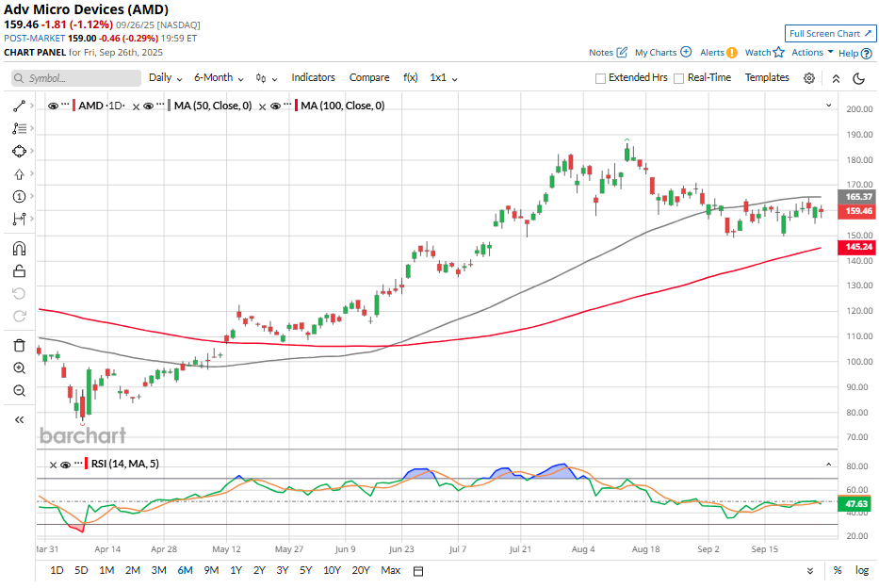
Task: Open the Indicators menu
Action: click(x=313, y=78)
